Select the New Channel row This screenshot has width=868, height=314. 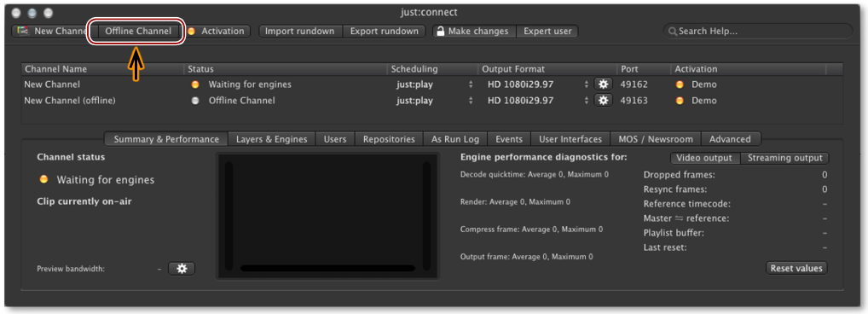[x=432, y=84]
